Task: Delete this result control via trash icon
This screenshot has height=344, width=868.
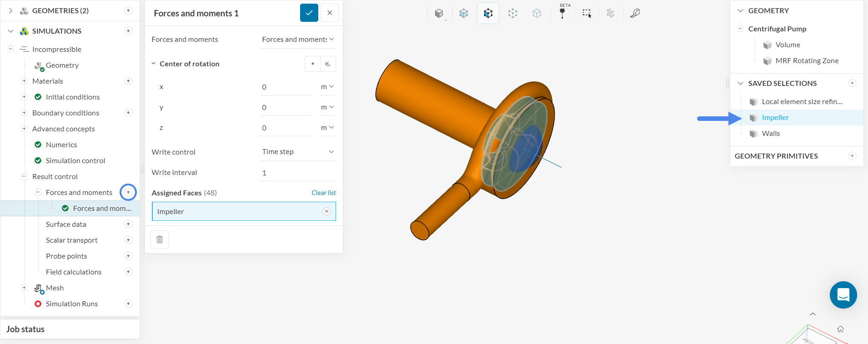Action: [160, 239]
